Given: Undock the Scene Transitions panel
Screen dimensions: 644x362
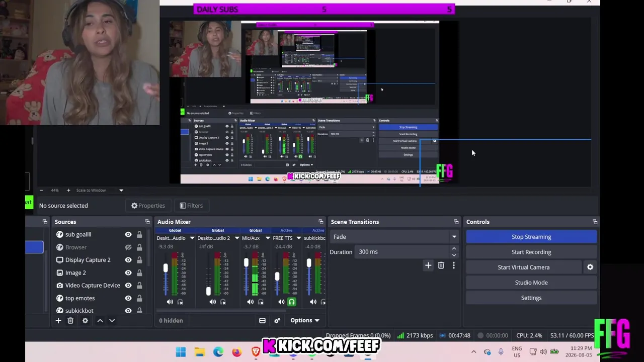Looking at the screenshot, I should click(x=456, y=222).
